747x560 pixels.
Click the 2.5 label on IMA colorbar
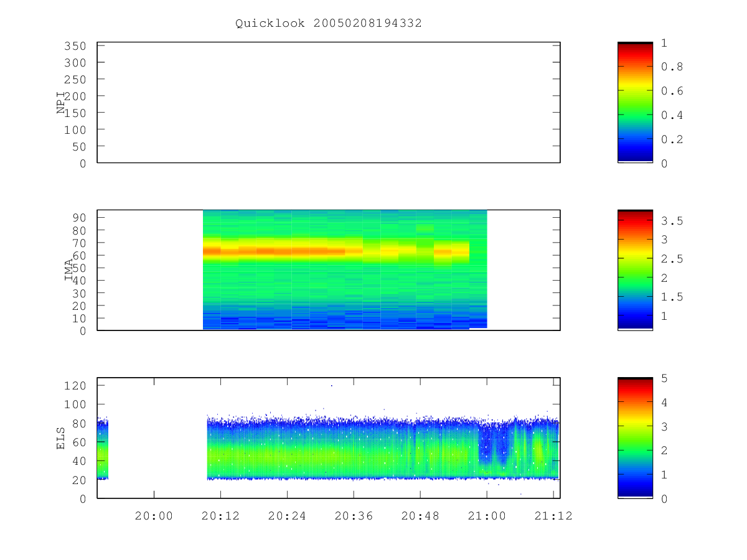point(672,259)
